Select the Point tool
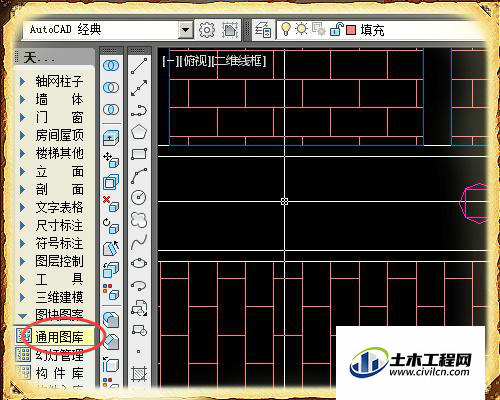Screen dimensions: 500x400 pyautogui.click(x=139, y=352)
